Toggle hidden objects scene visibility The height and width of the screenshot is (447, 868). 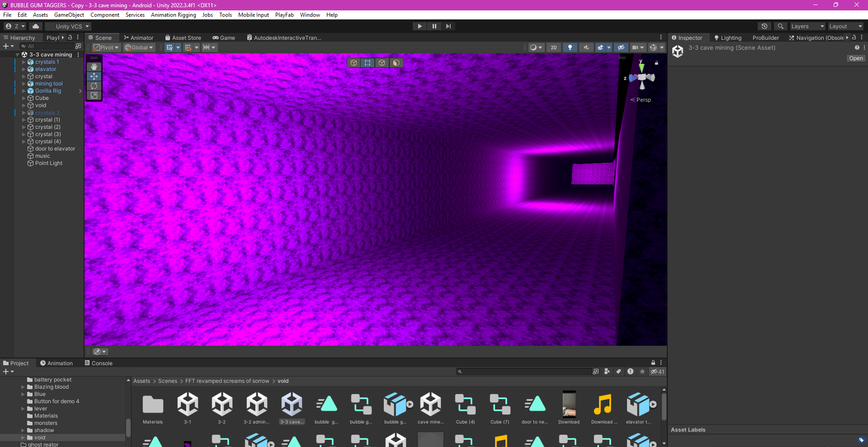point(621,47)
